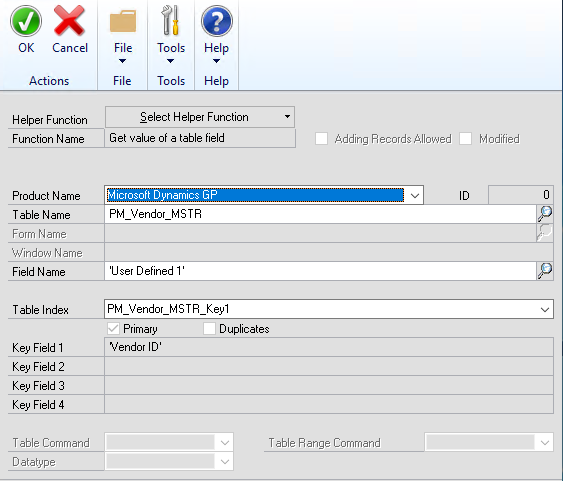
Task: Open the Datatype dropdown
Action: click(169, 461)
